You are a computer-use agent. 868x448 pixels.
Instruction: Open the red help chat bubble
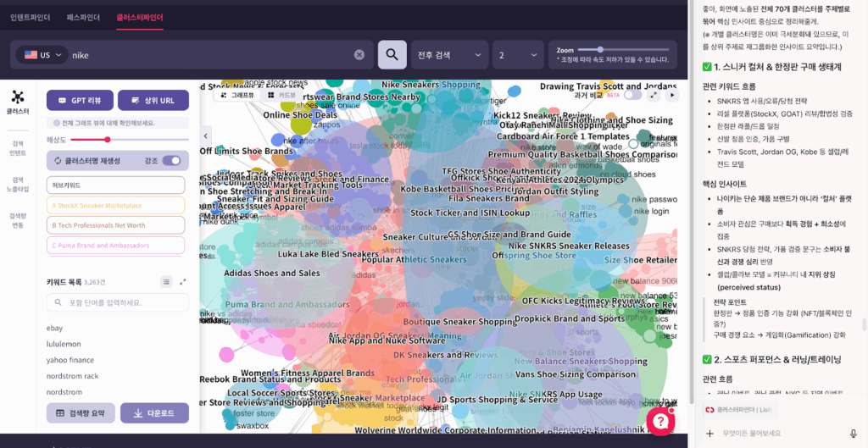659,420
